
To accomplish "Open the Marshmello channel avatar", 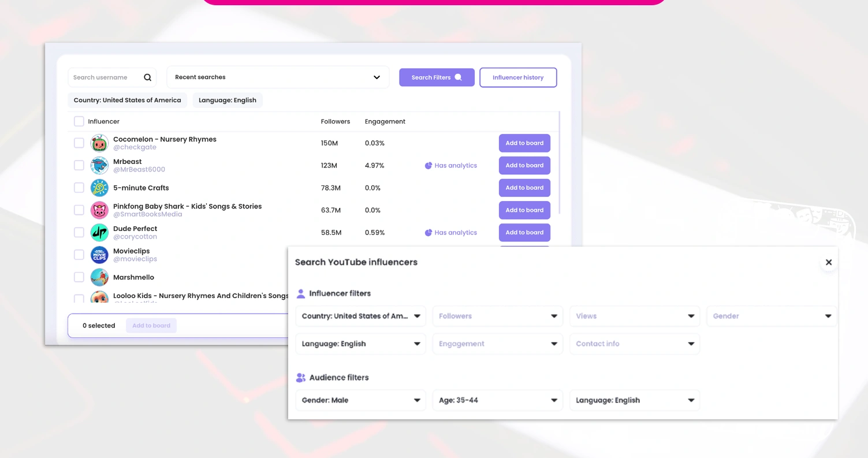I will coord(99,277).
